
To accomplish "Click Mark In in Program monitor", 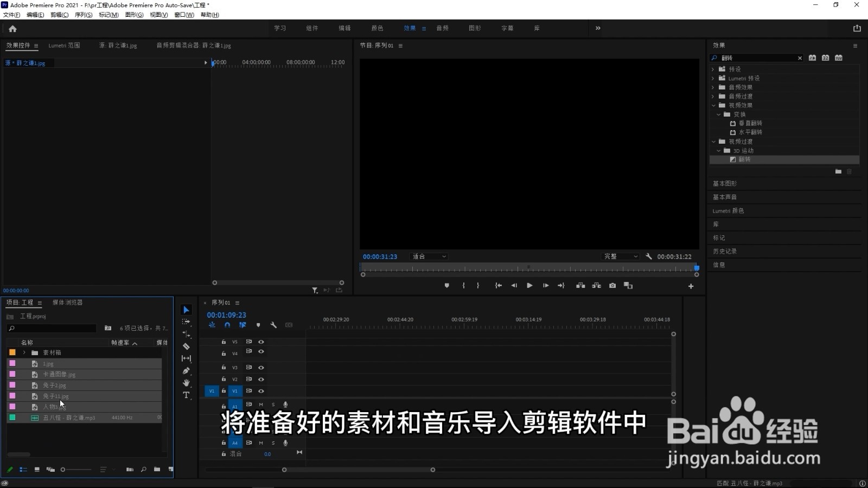I will 464,286.
